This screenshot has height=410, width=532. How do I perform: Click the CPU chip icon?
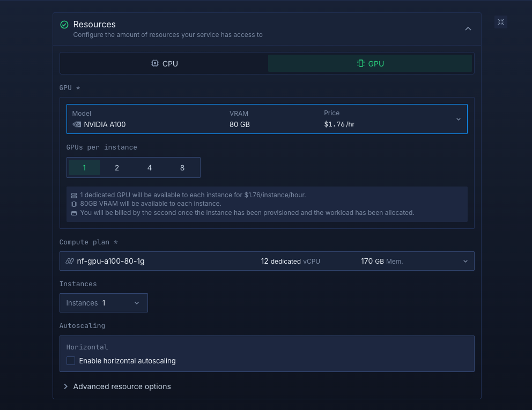[x=155, y=63]
